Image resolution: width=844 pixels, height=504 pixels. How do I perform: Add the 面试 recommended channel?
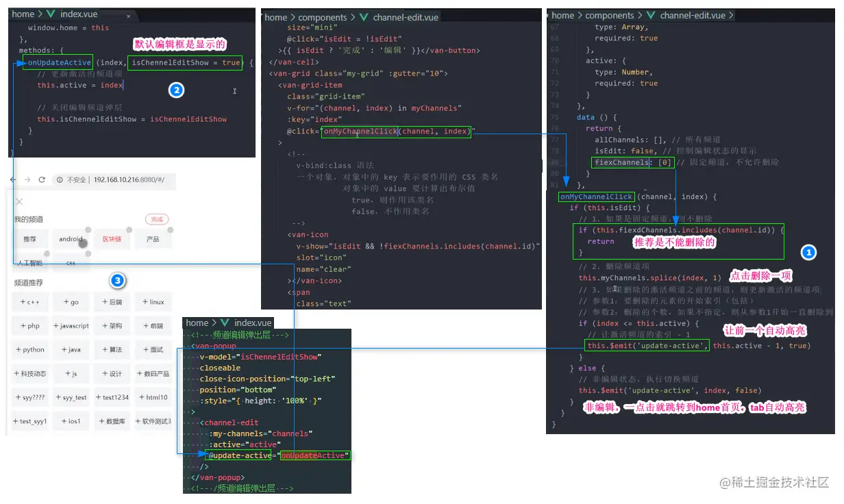pyautogui.click(x=152, y=349)
